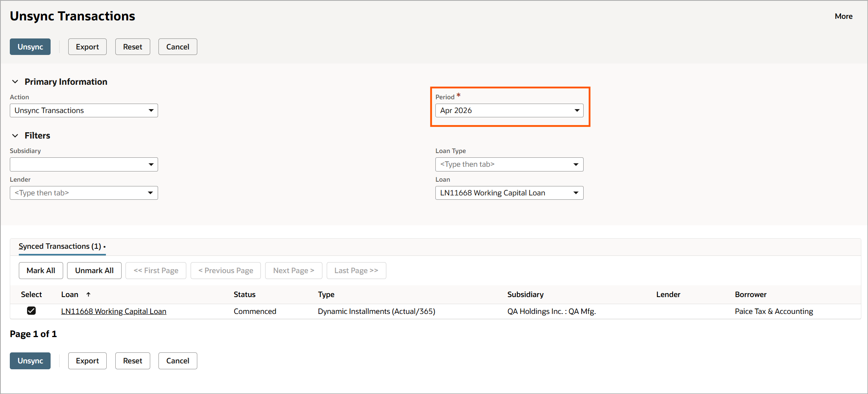Click the bottom Cancel button
The width and height of the screenshot is (868, 394).
pyautogui.click(x=177, y=361)
